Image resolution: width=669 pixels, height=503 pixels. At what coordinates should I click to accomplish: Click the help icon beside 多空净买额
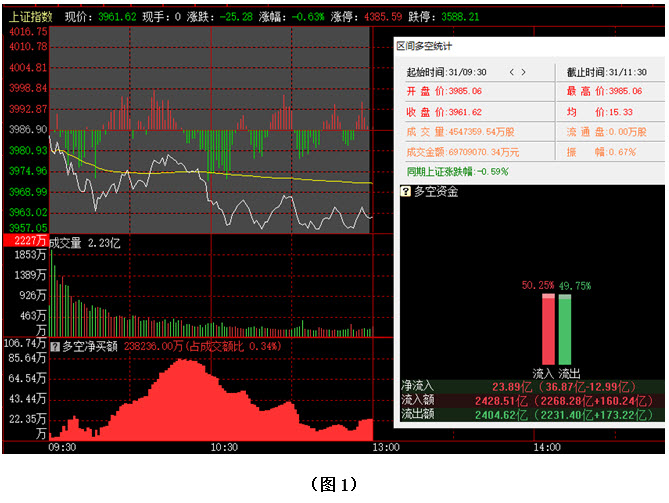pos(55,346)
